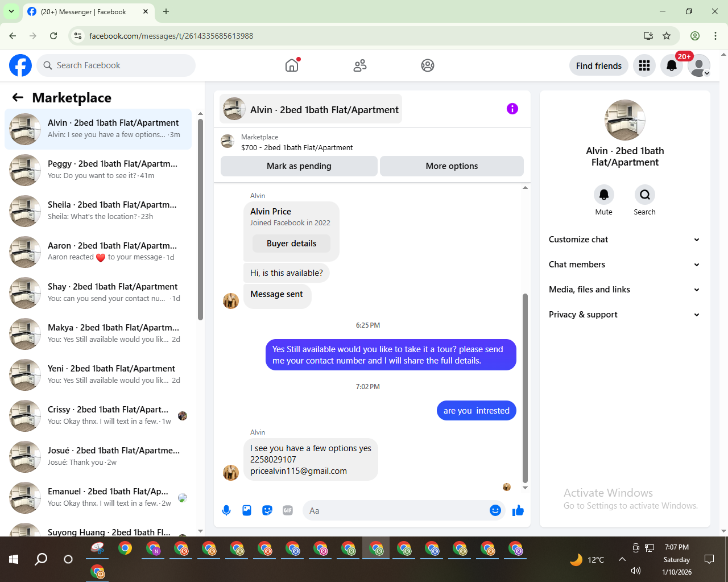728x582 pixels.
Task: Open the install app icon in address bar
Action: coord(648,36)
